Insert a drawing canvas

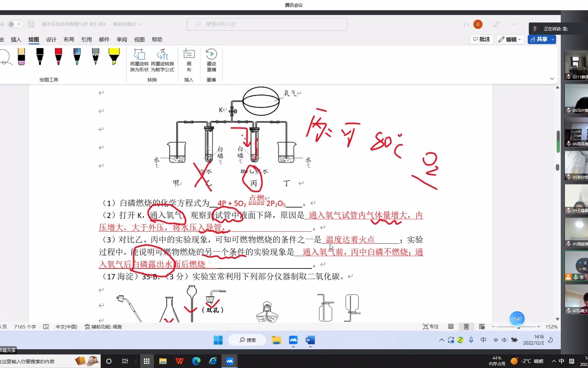189,60
